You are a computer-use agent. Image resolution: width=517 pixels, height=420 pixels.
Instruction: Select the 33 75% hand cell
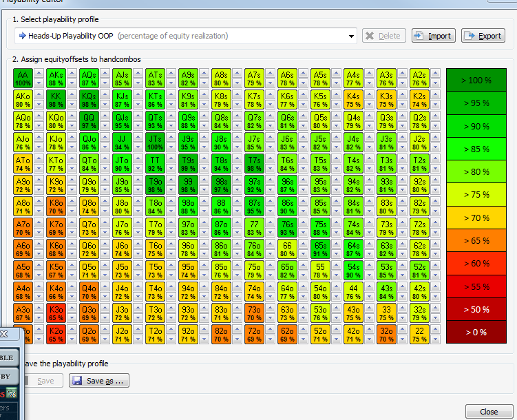coord(386,313)
